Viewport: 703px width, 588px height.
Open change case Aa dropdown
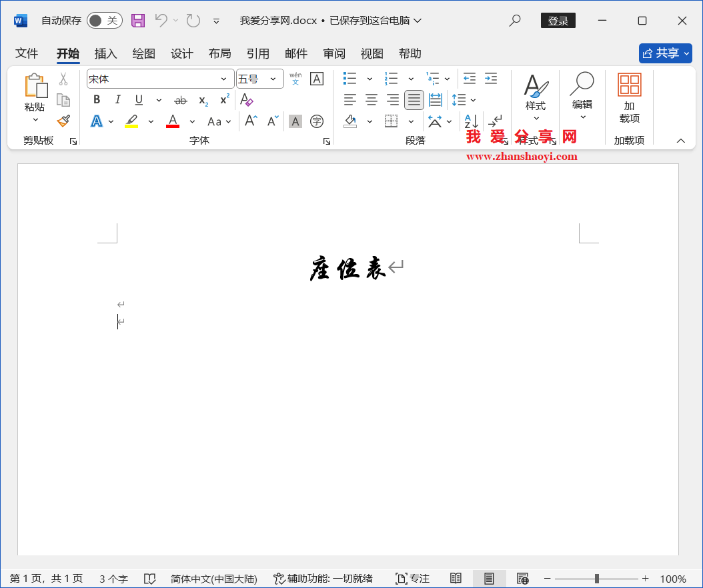pyautogui.click(x=219, y=121)
